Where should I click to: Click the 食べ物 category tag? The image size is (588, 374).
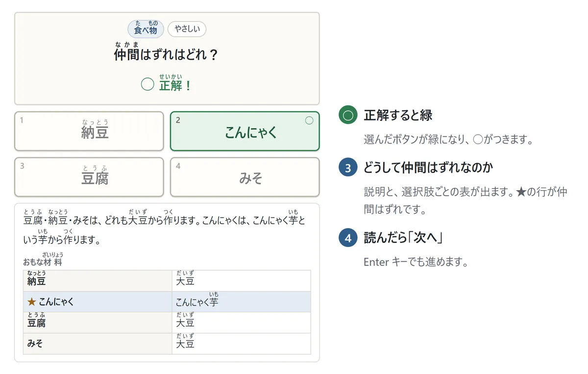[146, 29]
